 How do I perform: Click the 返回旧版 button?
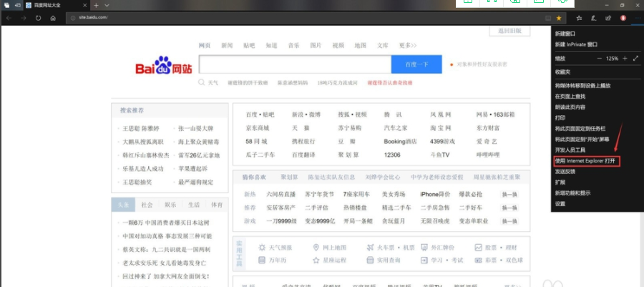[509, 31]
